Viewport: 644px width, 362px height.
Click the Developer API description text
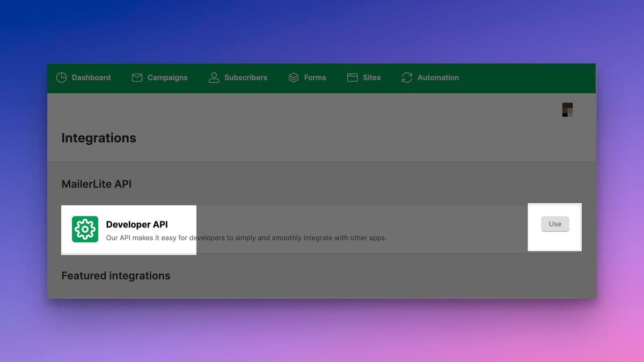(246, 238)
